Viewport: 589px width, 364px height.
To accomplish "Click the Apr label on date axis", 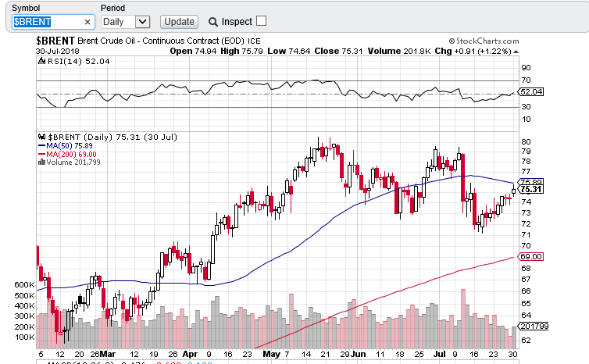I will (x=190, y=354).
